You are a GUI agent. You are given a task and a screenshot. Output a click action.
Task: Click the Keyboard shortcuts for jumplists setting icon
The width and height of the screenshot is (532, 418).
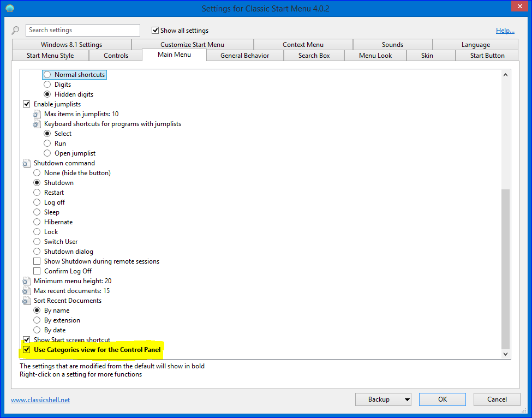click(x=37, y=124)
